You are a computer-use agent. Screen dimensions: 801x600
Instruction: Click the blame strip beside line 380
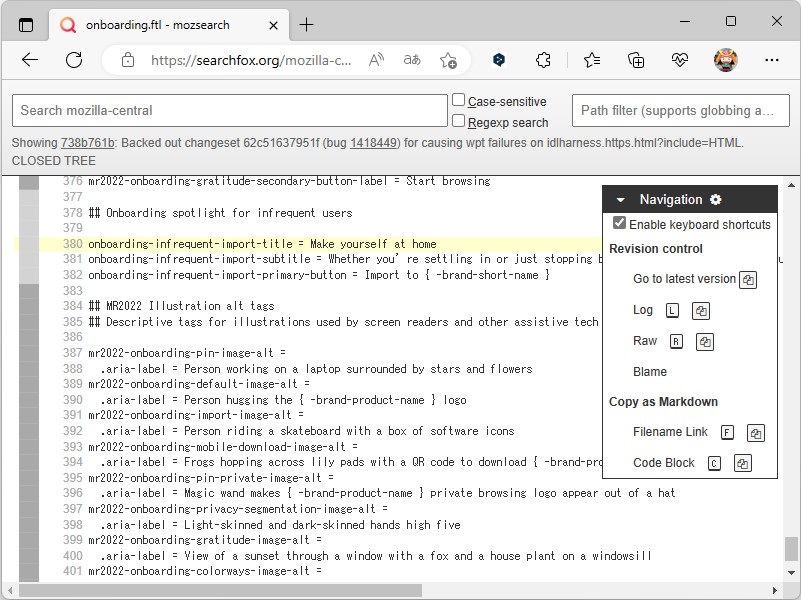29,244
